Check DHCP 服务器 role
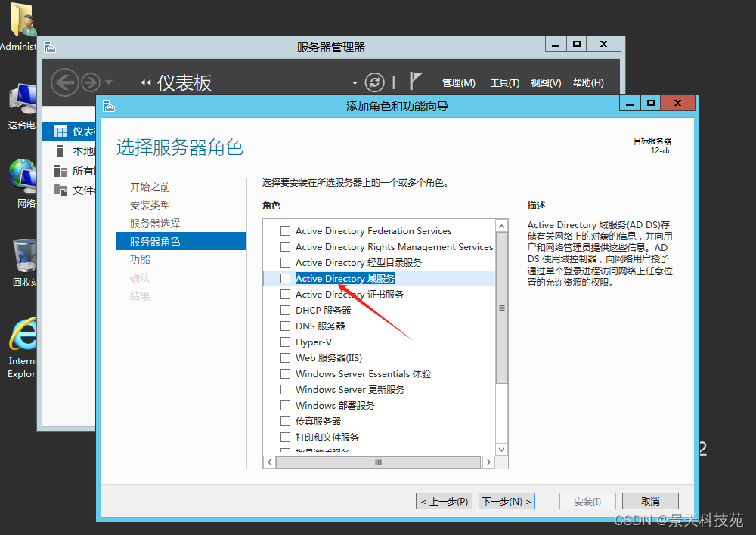Image resolution: width=756 pixels, height=535 pixels. [x=286, y=311]
